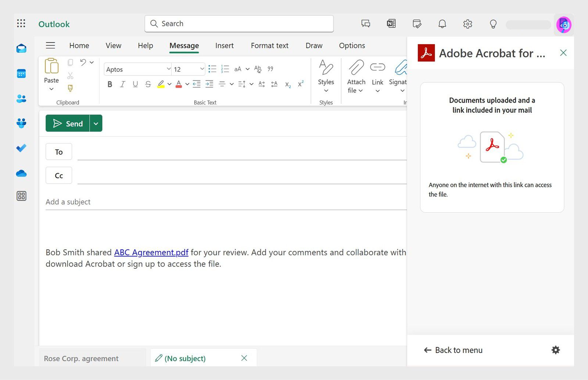Open the Send button dropdown arrow
Screen dimensions: 588x380
(x=96, y=123)
